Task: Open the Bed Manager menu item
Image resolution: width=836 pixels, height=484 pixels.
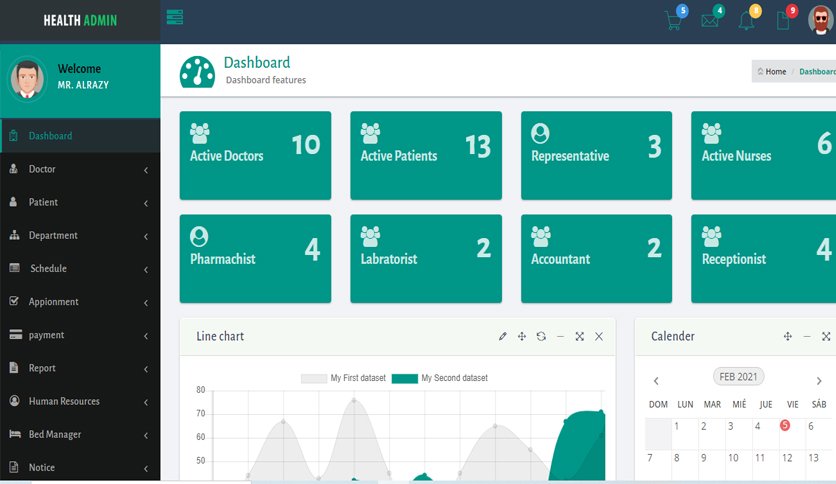Action: pos(80,434)
